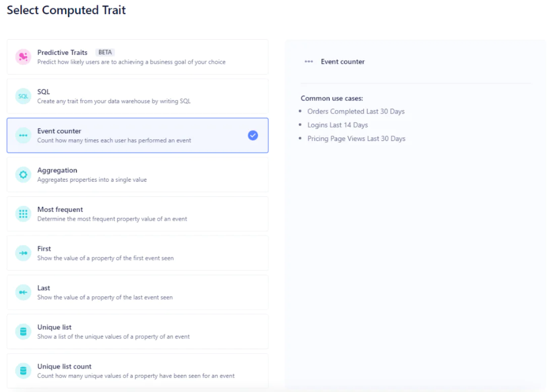Click the BETA badge on Predictive Traits

(x=105, y=52)
